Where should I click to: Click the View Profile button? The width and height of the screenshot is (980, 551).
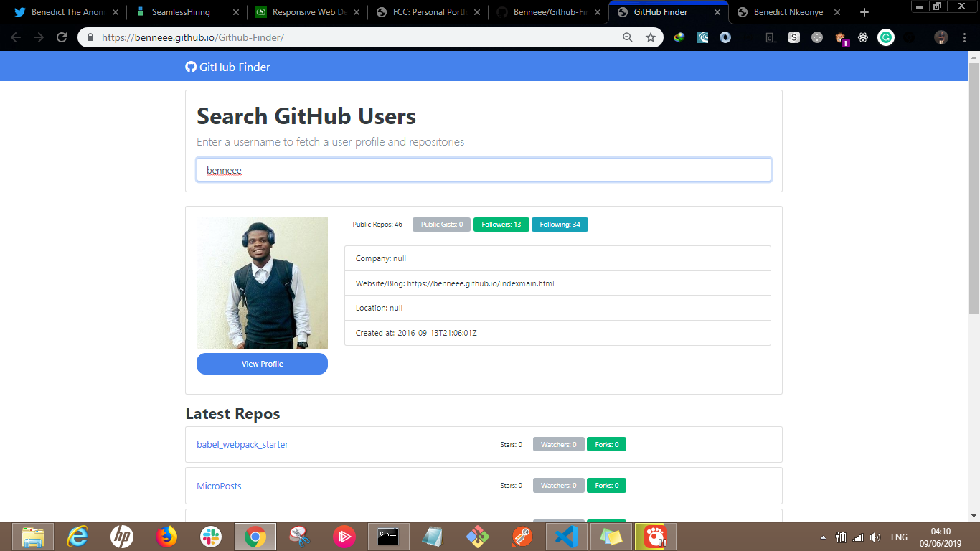click(x=262, y=364)
